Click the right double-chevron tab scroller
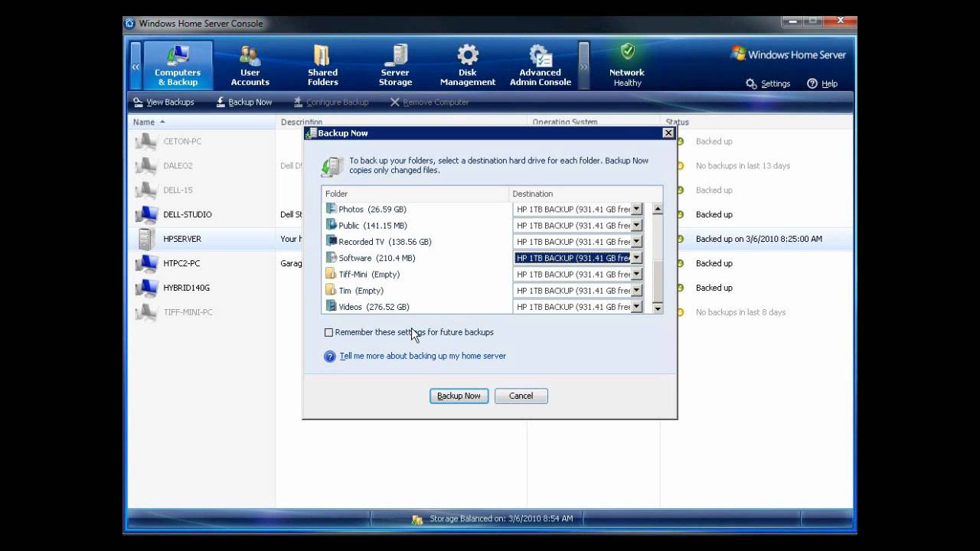This screenshot has height=551, width=980. (584, 67)
